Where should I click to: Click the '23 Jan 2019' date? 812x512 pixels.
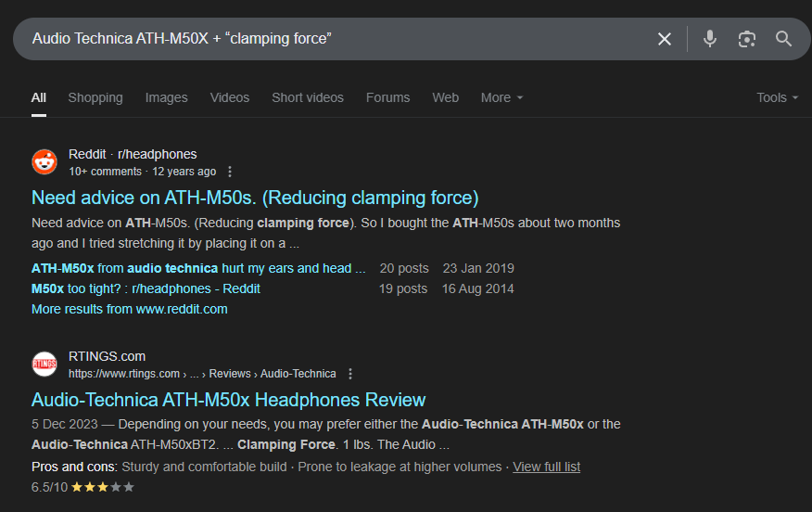(478, 268)
